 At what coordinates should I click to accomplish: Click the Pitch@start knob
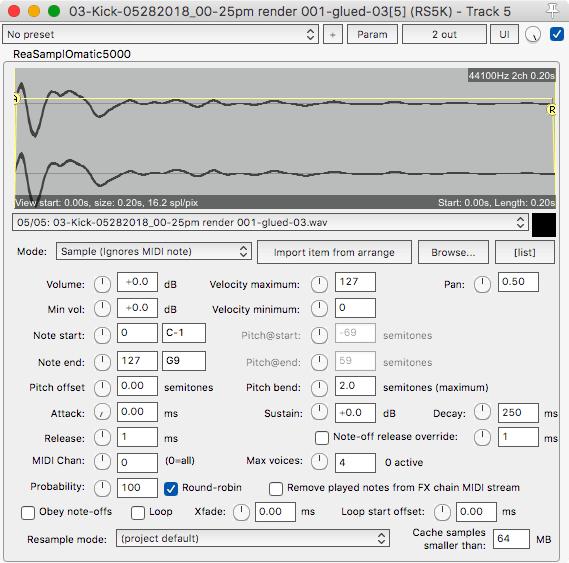[x=319, y=335]
